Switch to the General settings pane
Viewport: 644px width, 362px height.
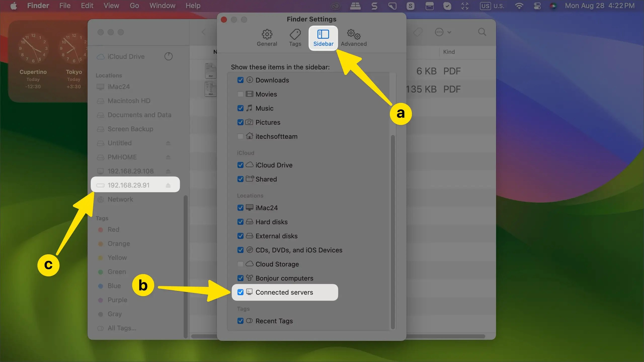pos(267,37)
